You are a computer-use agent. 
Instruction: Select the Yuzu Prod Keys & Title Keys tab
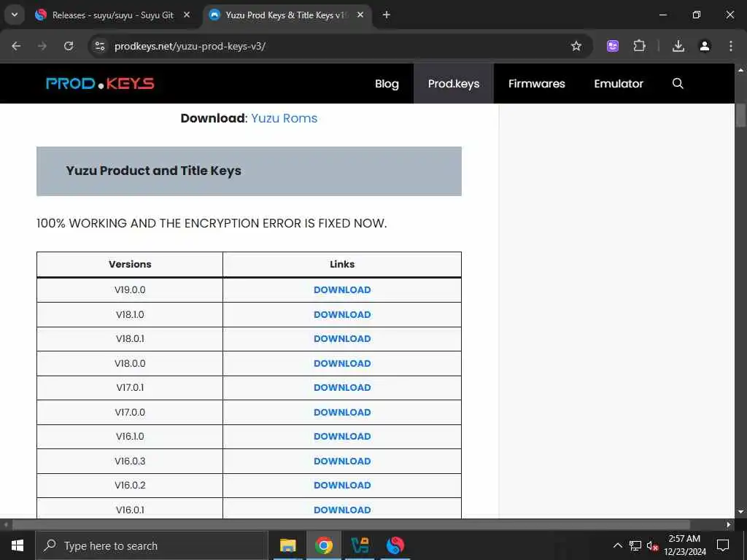tap(285, 15)
